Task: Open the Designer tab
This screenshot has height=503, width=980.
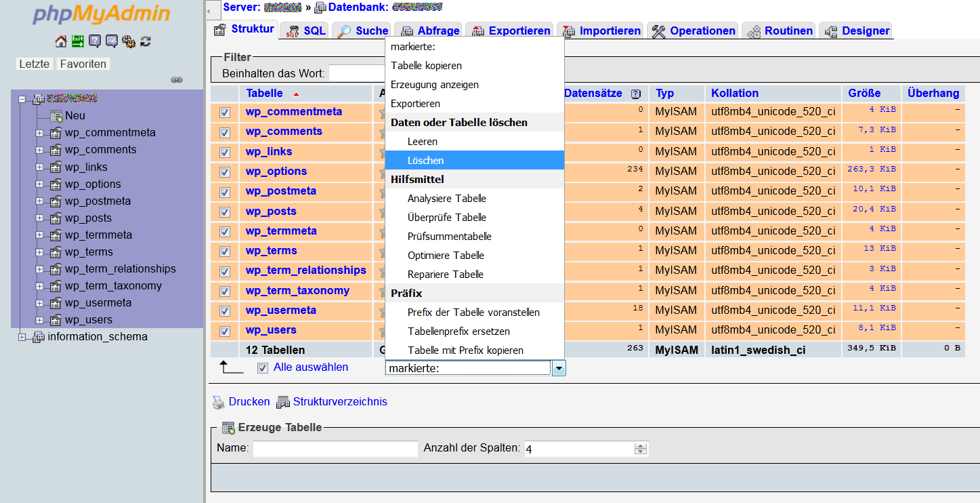Action: pos(855,31)
